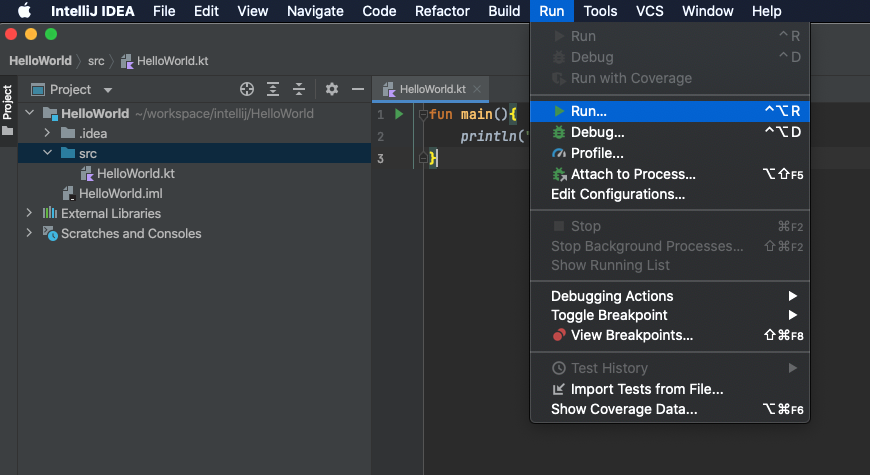Expand Scratches and Consoles node
This screenshot has height=475, width=870.
pos(29,233)
